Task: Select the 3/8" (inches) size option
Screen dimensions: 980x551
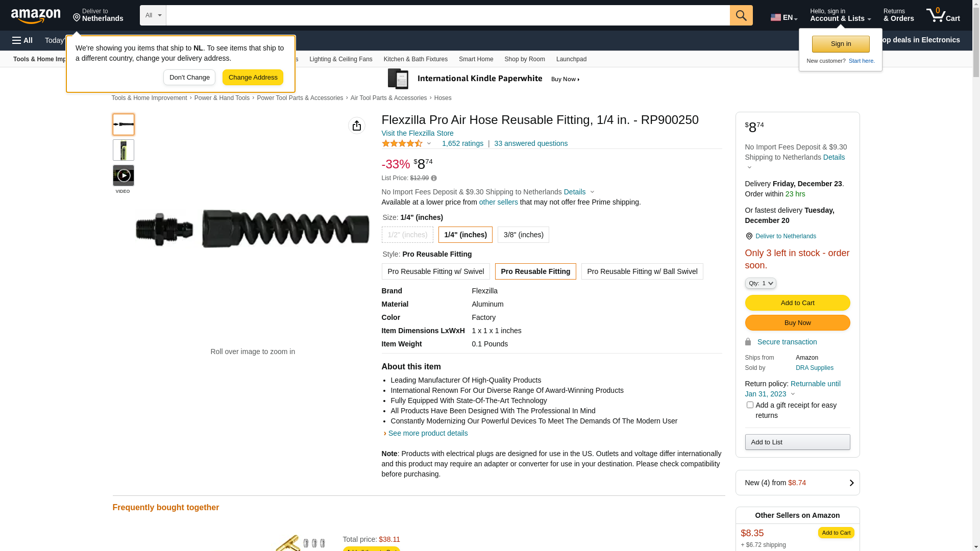Action: tap(523, 235)
